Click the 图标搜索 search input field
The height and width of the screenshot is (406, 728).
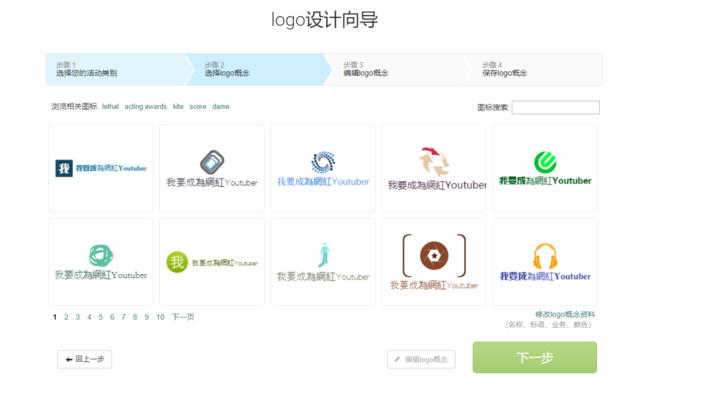(555, 107)
